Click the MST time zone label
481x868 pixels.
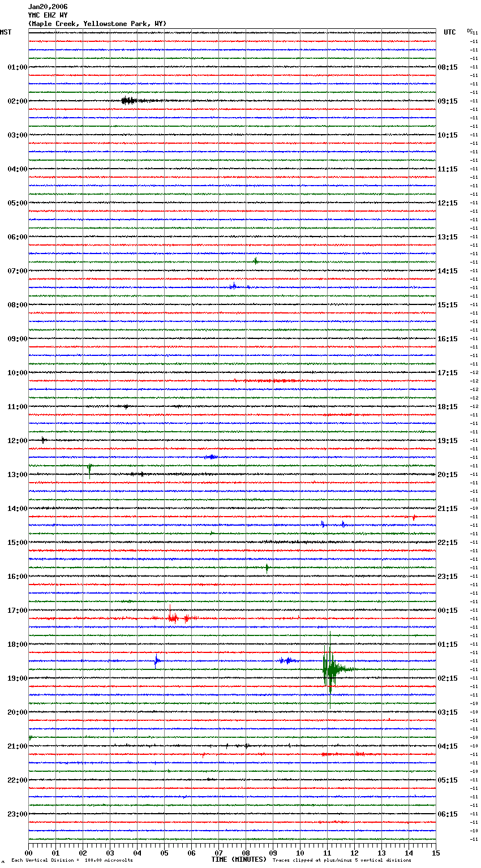tap(6, 32)
